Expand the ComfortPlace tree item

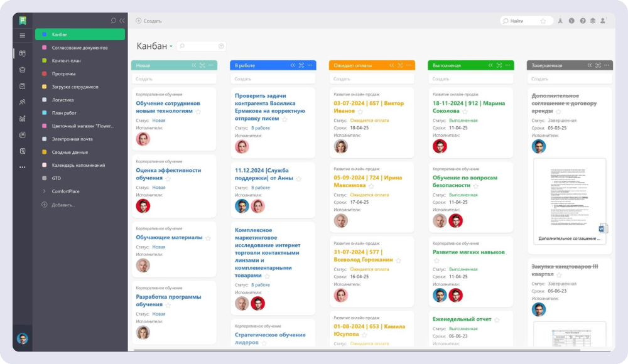44,191
